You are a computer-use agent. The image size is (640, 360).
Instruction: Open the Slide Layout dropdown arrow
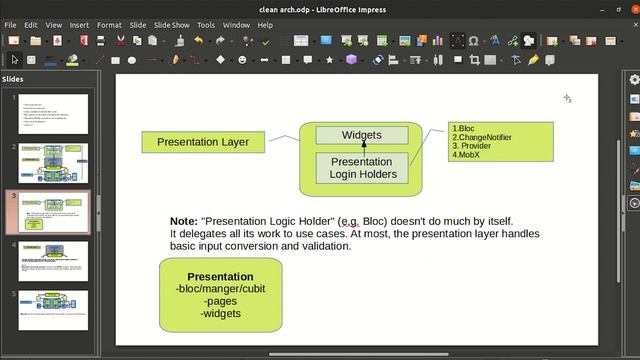[x=621, y=41]
